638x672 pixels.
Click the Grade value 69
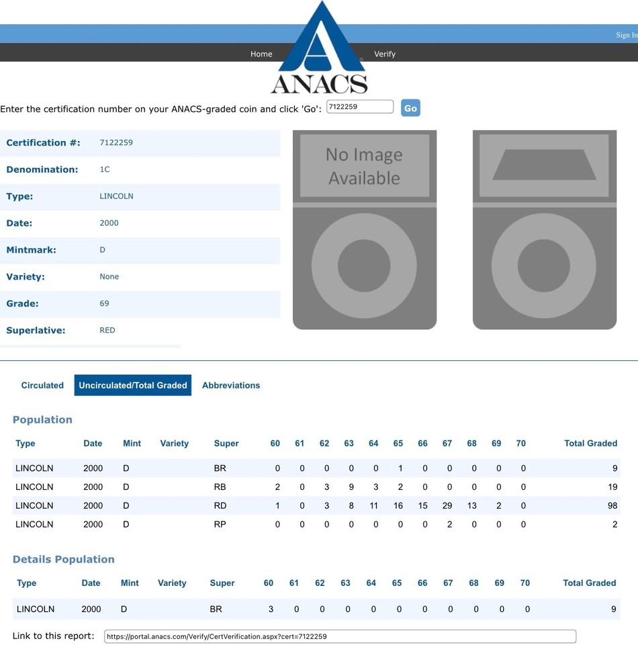click(x=104, y=304)
